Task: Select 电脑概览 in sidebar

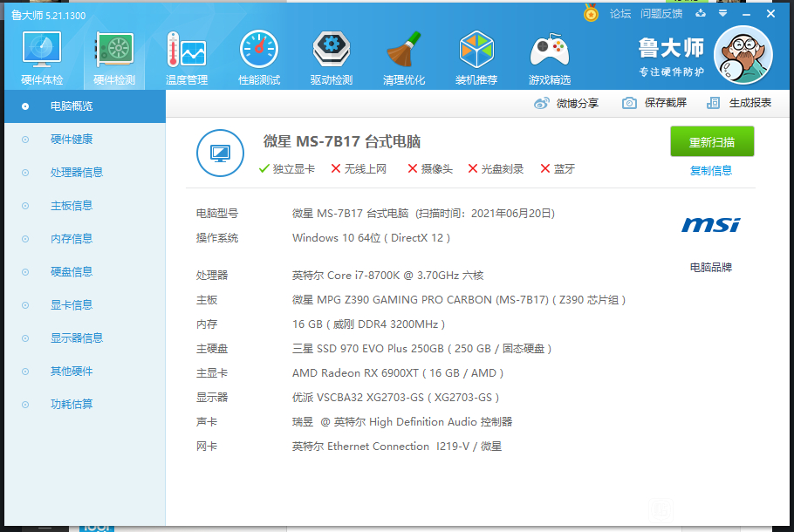Action: point(86,106)
